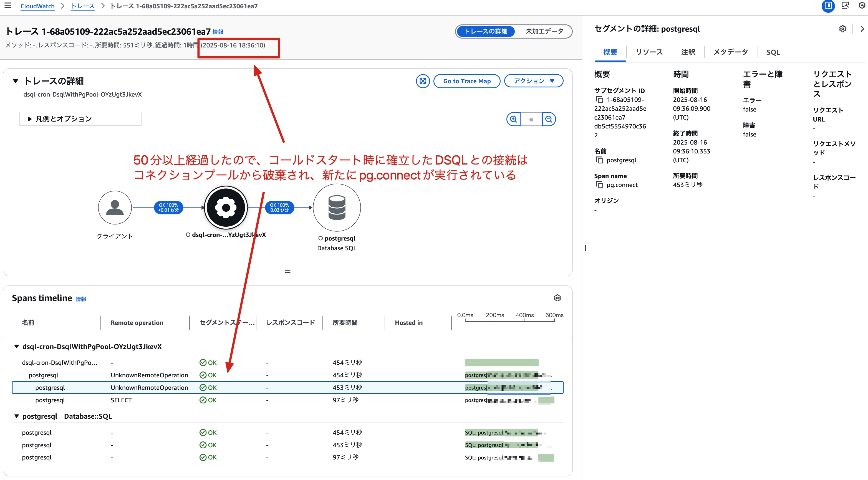Click the Hosted in column header

pyautogui.click(x=408, y=323)
